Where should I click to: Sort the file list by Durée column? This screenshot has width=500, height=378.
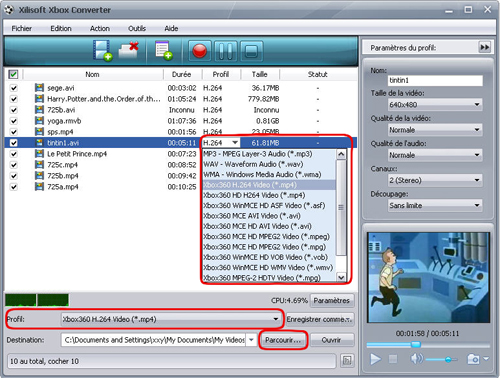pos(182,74)
